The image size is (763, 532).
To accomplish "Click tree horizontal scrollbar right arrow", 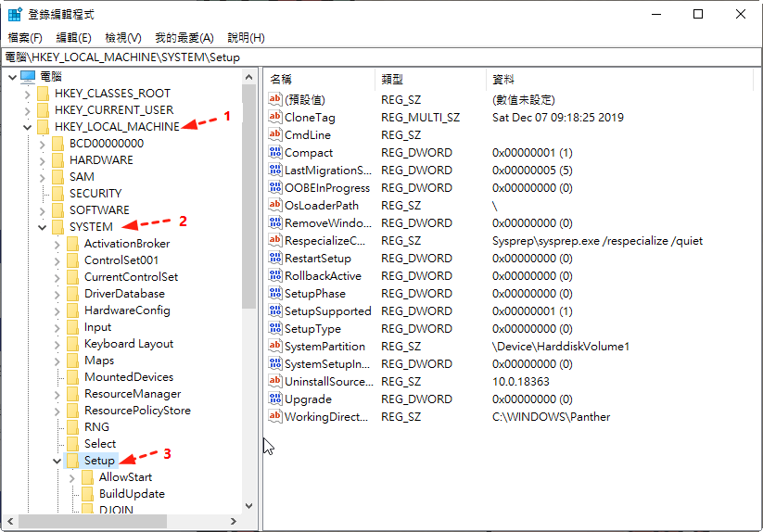I will point(234,521).
